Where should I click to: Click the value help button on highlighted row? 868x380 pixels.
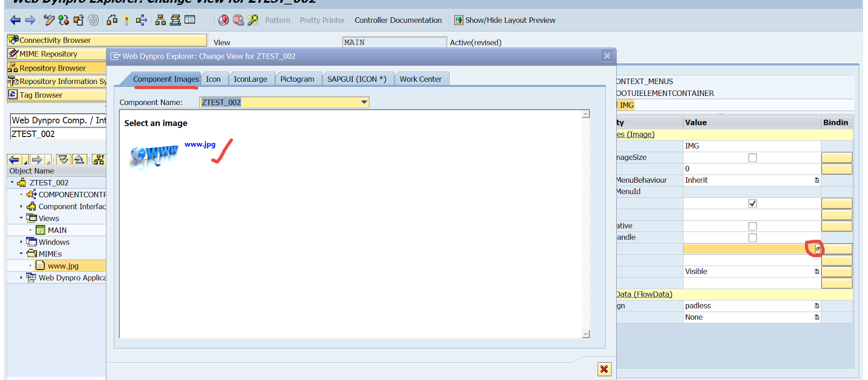[817, 249]
